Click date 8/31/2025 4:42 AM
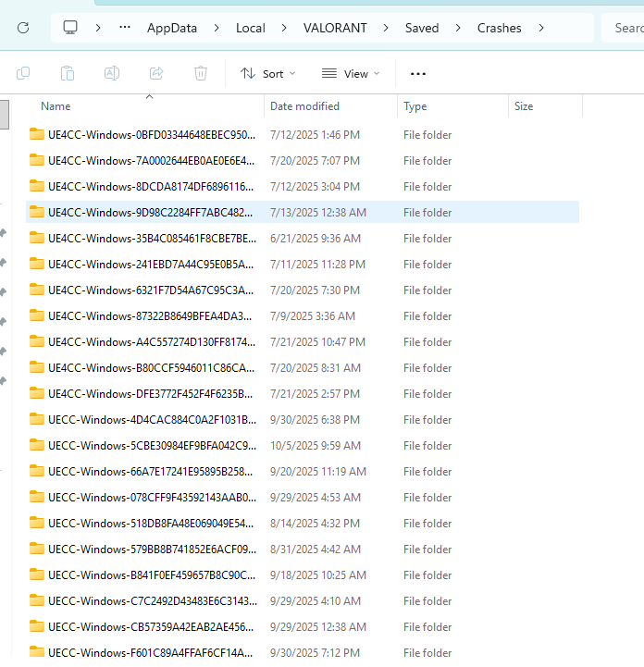The image size is (644, 667). click(x=316, y=550)
